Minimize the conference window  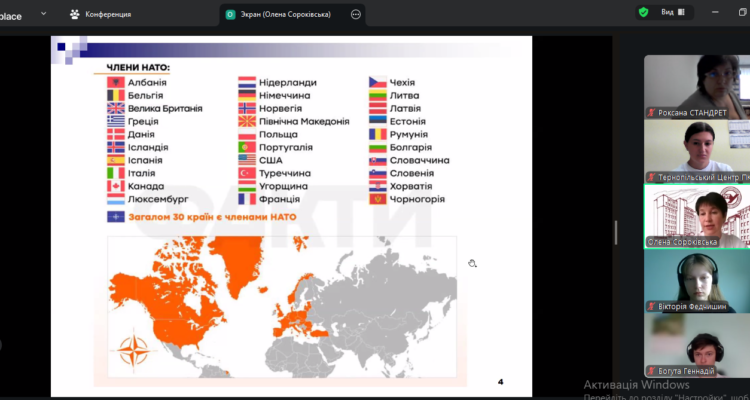pyautogui.click(x=714, y=13)
